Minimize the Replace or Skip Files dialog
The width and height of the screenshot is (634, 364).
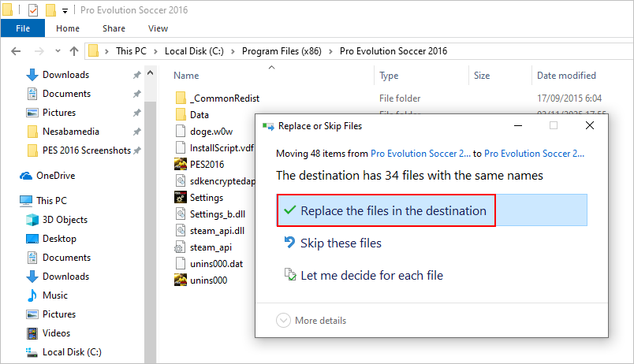[x=518, y=125]
